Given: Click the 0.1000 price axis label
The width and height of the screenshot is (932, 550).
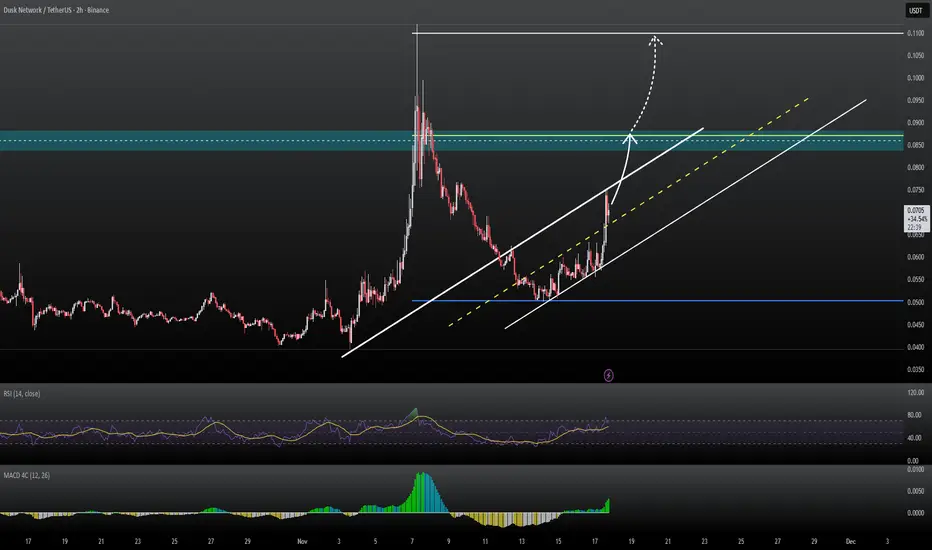Looking at the screenshot, I should pyautogui.click(x=915, y=78).
